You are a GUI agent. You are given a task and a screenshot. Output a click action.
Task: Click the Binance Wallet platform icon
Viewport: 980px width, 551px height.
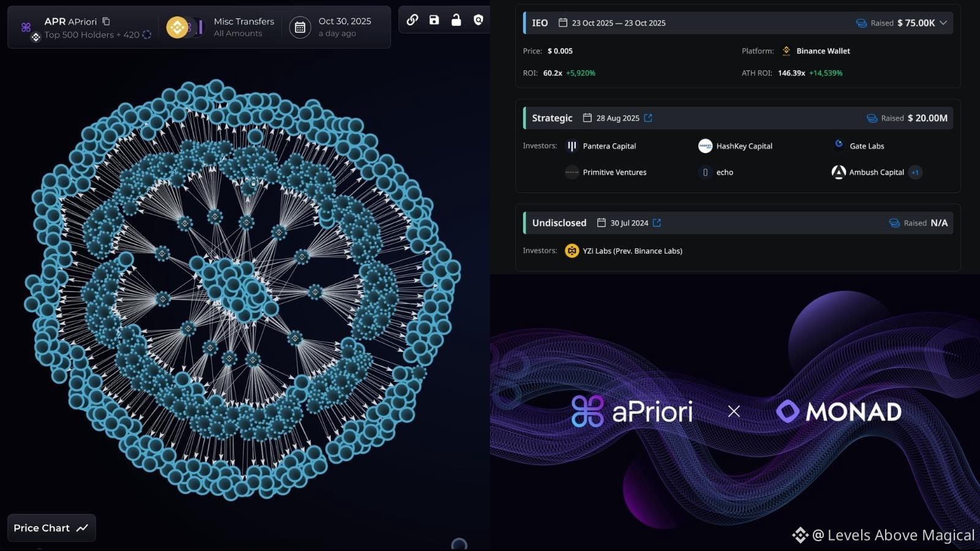786,51
